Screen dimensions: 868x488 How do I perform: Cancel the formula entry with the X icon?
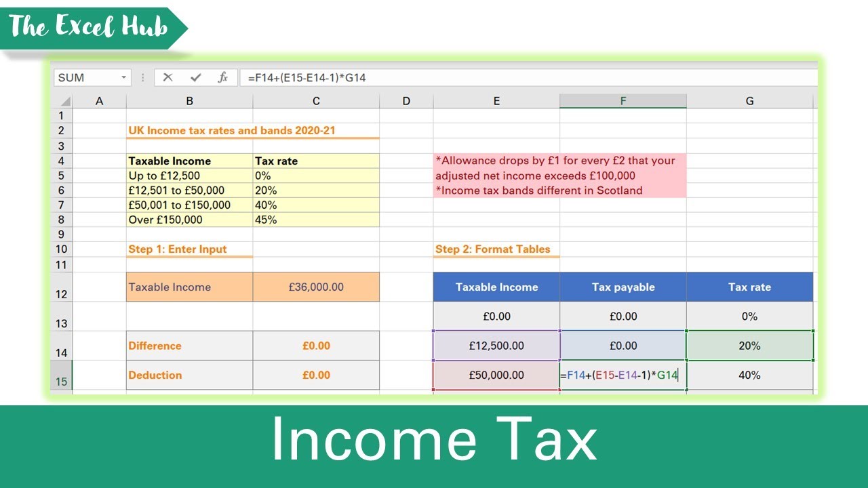click(167, 77)
